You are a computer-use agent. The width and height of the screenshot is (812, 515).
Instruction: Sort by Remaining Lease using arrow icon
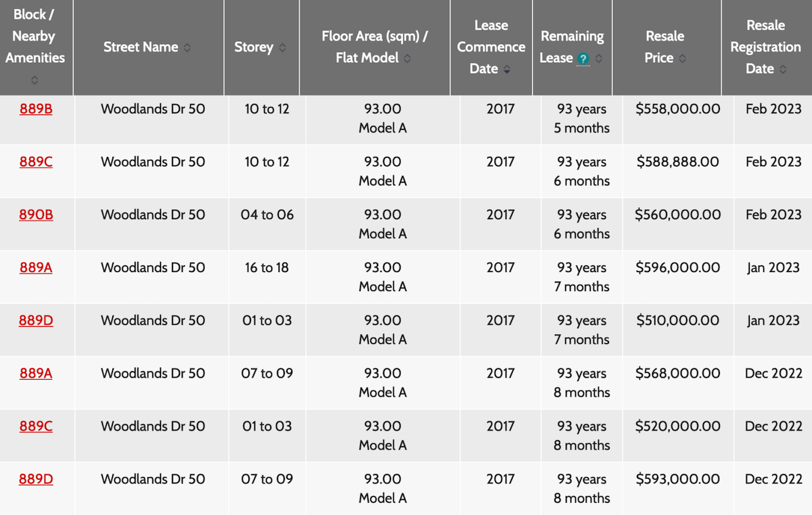599,58
